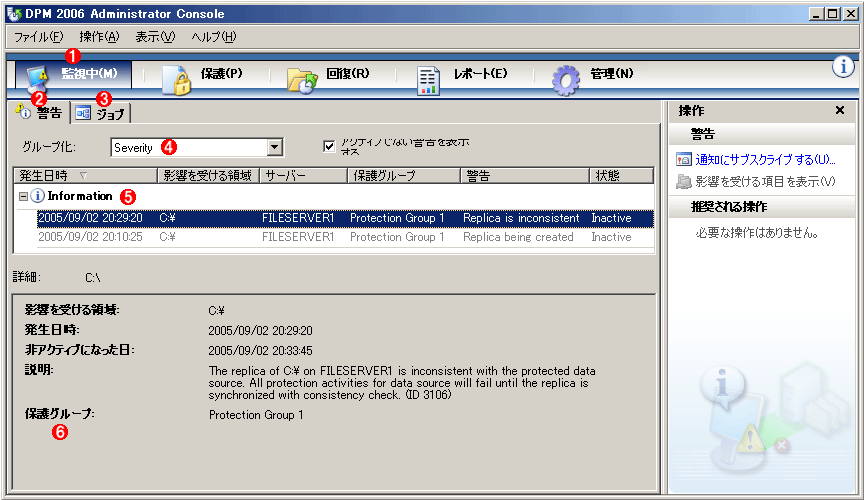Image resolution: width=864 pixels, height=500 pixels.
Task: Open the Monitoring (監視中) section
Action: pyautogui.click(x=73, y=74)
